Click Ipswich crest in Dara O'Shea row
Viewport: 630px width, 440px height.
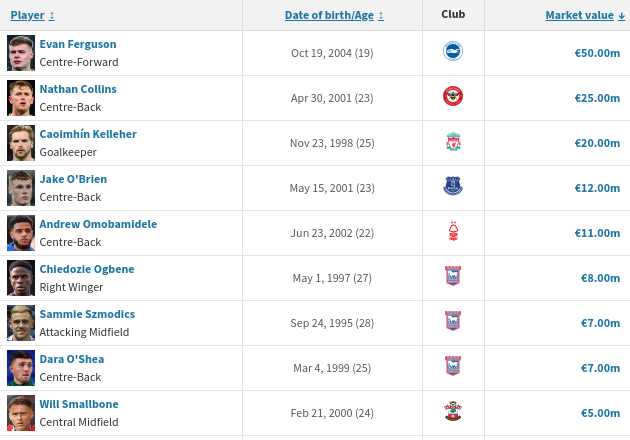pos(453,367)
